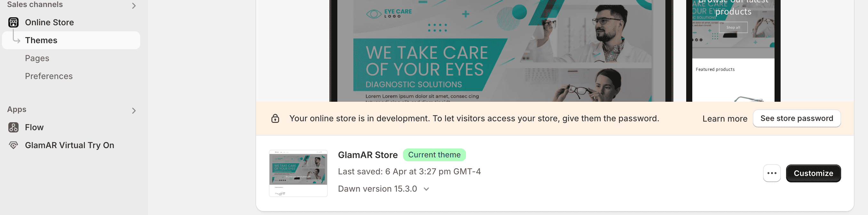Follow the Learn more link
The width and height of the screenshot is (868, 215).
tap(725, 119)
